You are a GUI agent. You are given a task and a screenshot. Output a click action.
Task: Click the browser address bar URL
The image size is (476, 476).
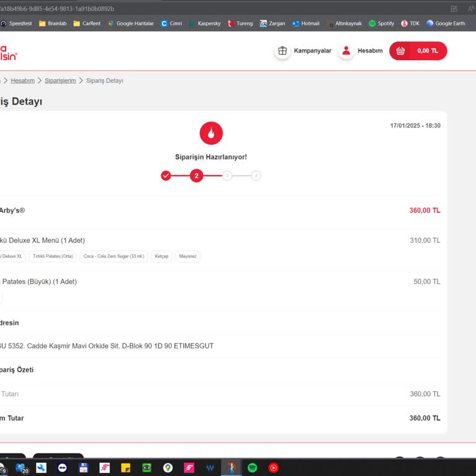(57, 9)
